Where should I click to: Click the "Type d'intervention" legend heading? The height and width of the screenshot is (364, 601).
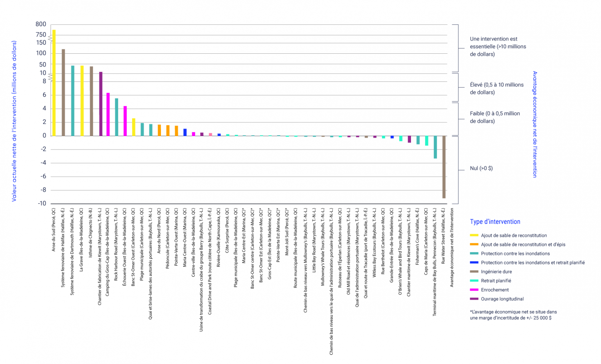(x=495, y=222)
